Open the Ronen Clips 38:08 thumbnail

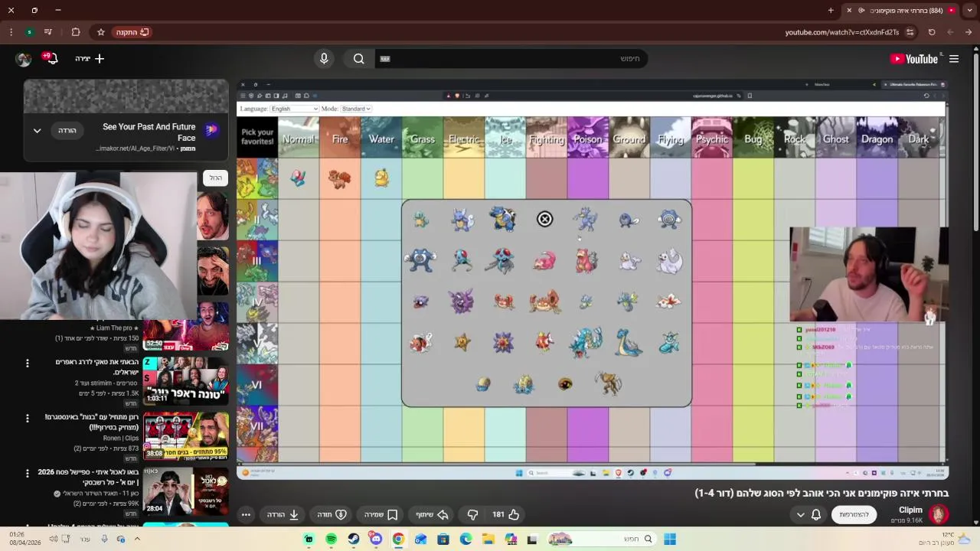click(186, 435)
